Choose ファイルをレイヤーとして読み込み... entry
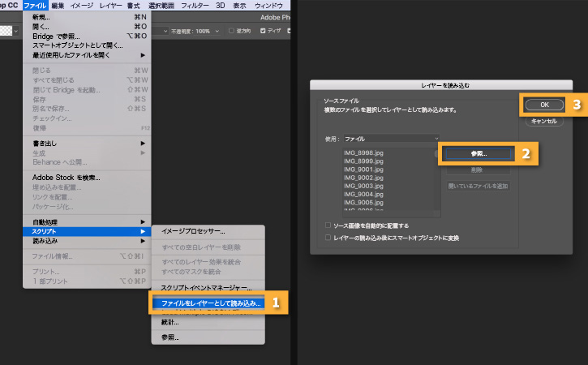This screenshot has height=365, width=588. 208,303
